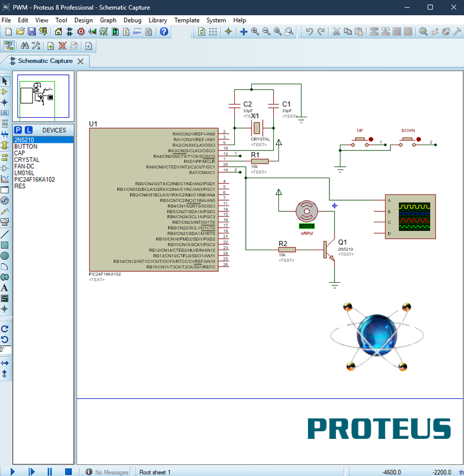Screen dimensions: 464x476
Task: Activate Voltage Probe mode in the left toolbar
Action: pos(5,211)
